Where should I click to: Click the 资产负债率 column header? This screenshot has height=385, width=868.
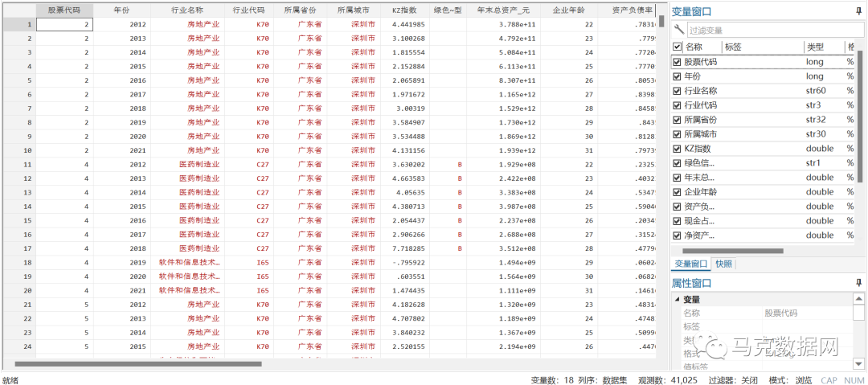point(627,10)
